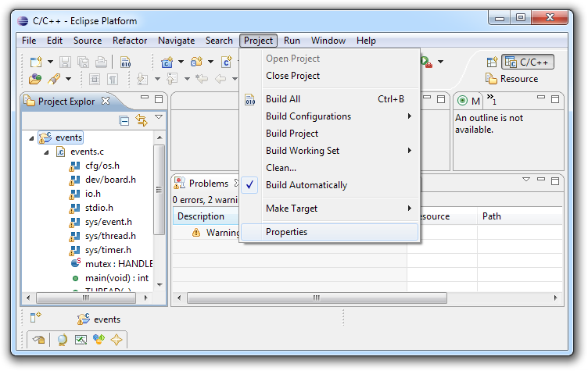Open the Refactor menu
The height and width of the screenshot is (371, 588).
[x=130, y=41]
